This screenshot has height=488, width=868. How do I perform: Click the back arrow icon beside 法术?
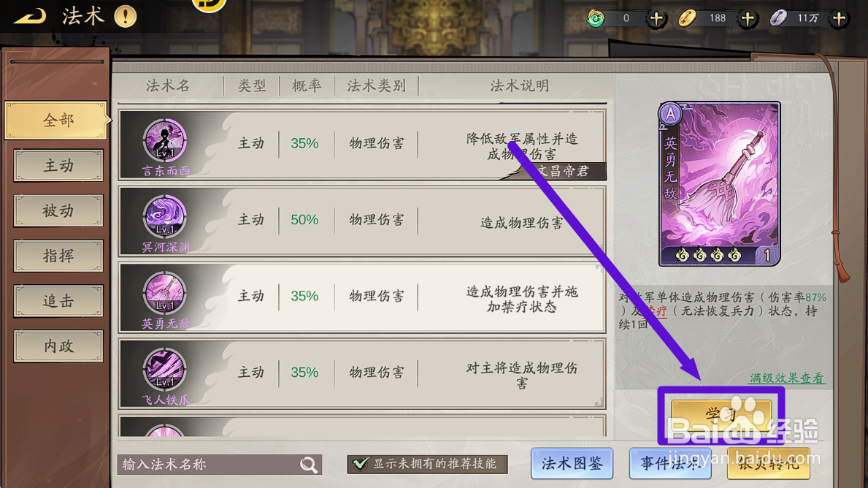point(30,16)
